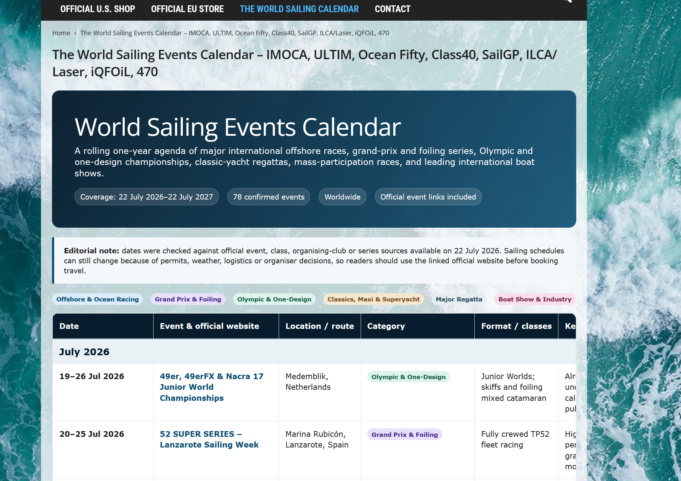Open the Contact menu item
The height and width of the screenshot is (481, 681).
point(392,9)
